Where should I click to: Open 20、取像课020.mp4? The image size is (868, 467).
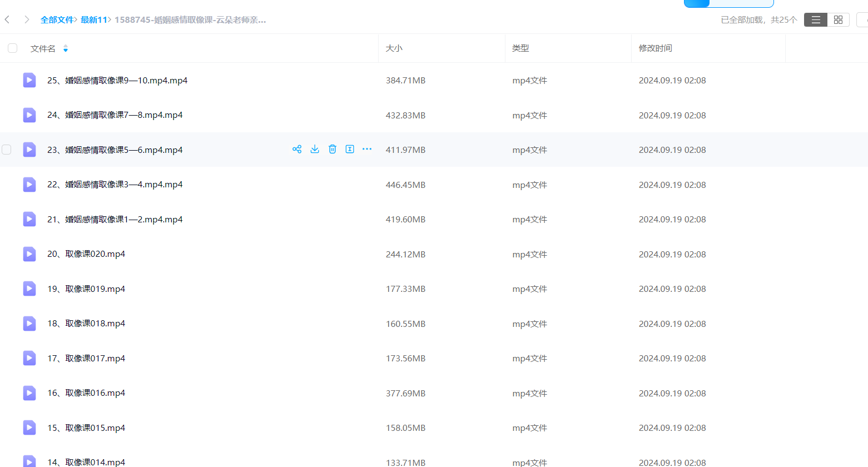tap(86, 254)
